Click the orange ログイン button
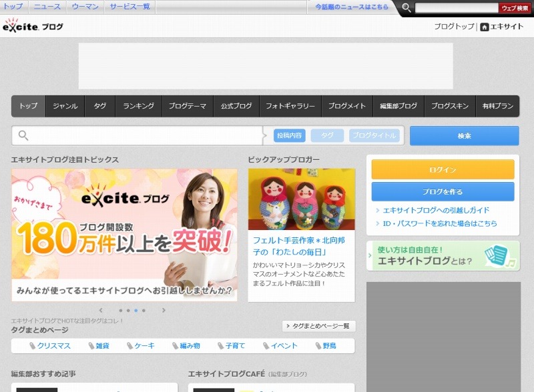Viewport: 534px width, 392px height. [x=443, y=169]
